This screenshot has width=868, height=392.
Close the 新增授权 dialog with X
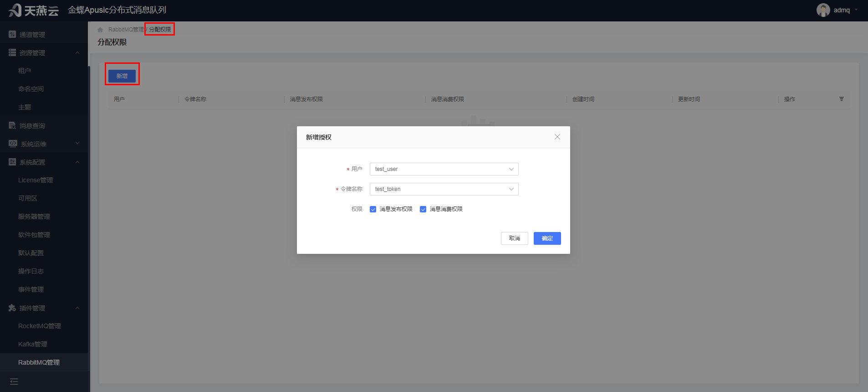pyautogui.click(x=557, y=137)
